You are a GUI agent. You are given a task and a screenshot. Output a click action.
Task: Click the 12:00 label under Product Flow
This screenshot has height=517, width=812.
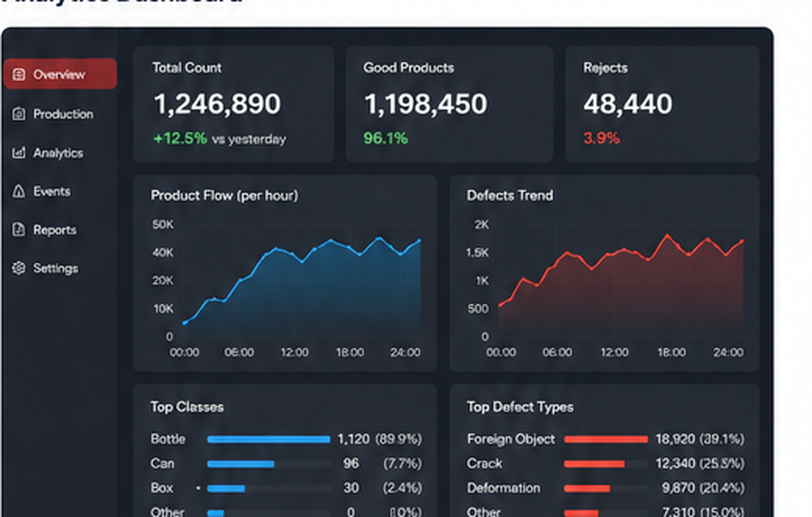point(294,353)
